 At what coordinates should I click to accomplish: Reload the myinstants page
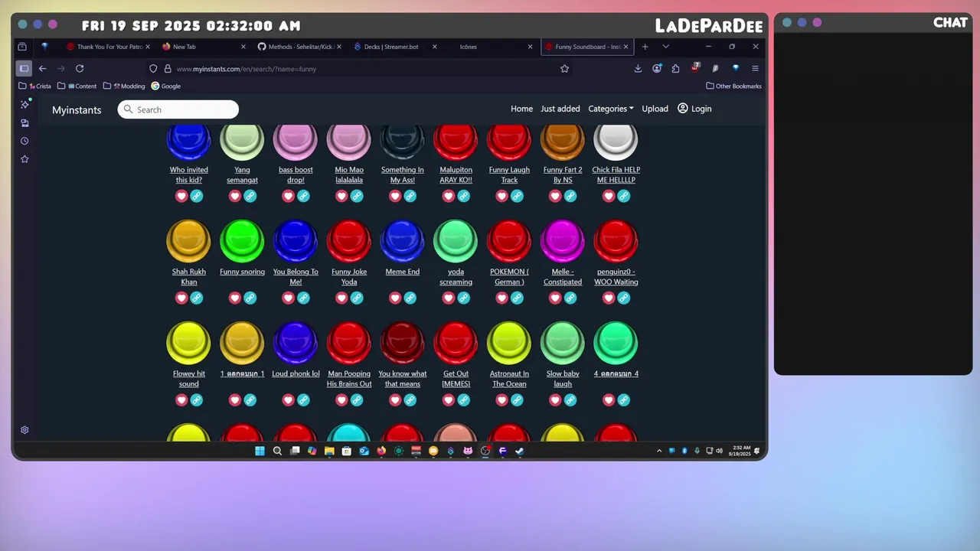click(x=79, y=68)
